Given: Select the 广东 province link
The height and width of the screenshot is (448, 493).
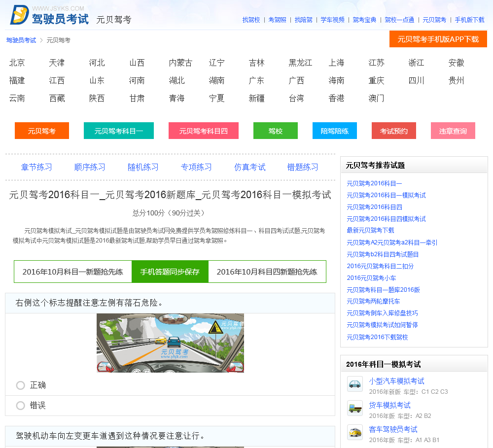Looking at the screenshot, I should [256, 80].
